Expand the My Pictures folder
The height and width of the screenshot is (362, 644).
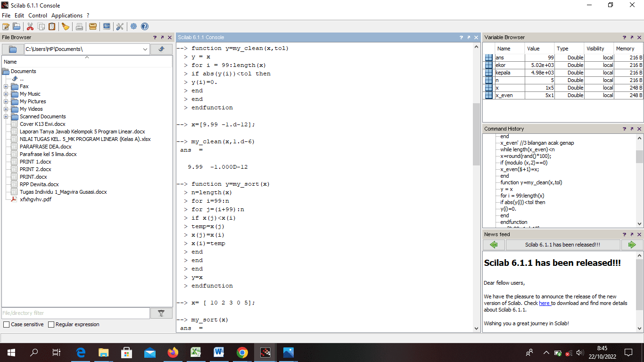[6, 101]
